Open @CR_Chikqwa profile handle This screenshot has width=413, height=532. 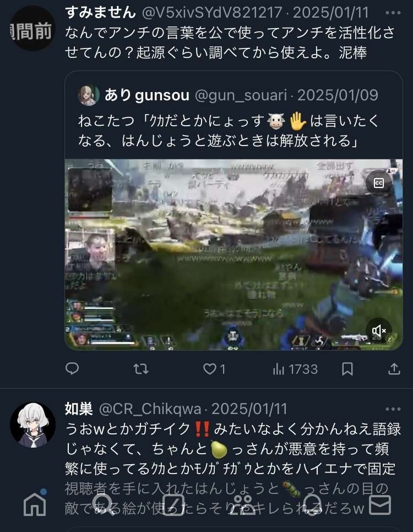click(150, 409)
